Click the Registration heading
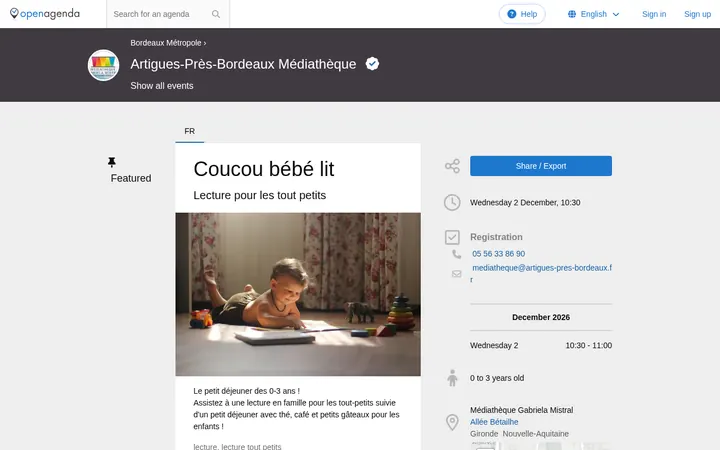The image size is (720, 450). click(496, 237)
